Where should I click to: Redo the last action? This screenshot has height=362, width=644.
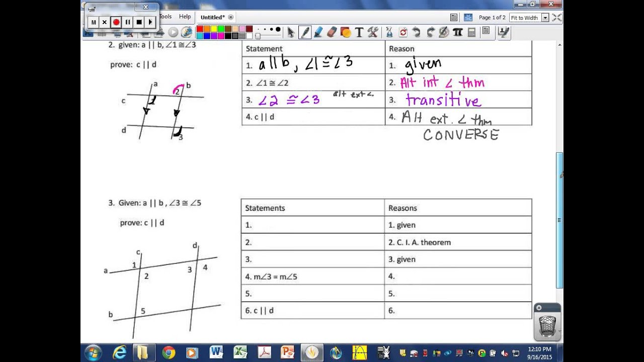tap(430, 32)
